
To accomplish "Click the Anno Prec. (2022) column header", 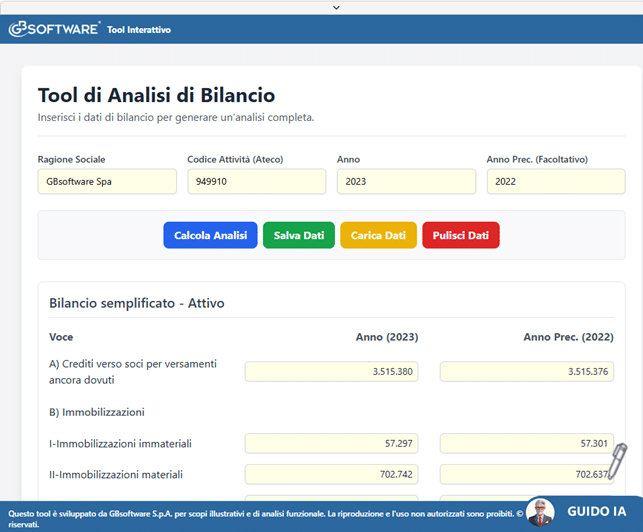I will click(x=568, y=337).
